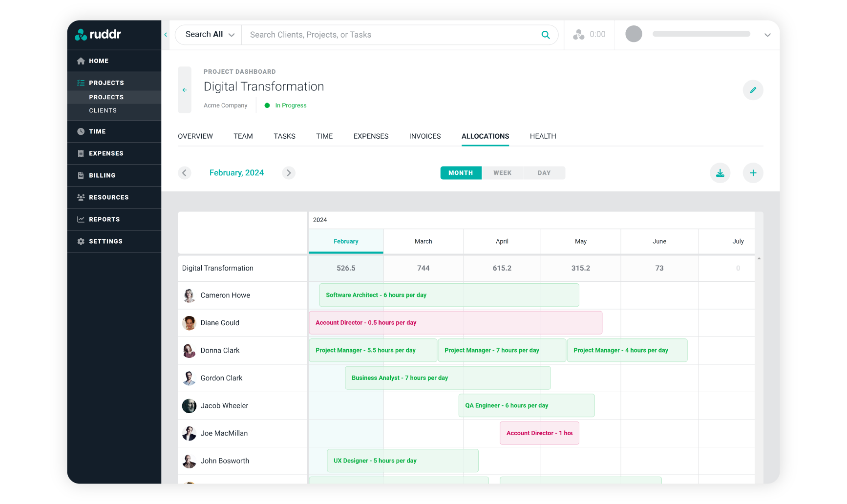Download allocations using the export icon
Screen dimensions: 847x504
[x=720, y=172]
